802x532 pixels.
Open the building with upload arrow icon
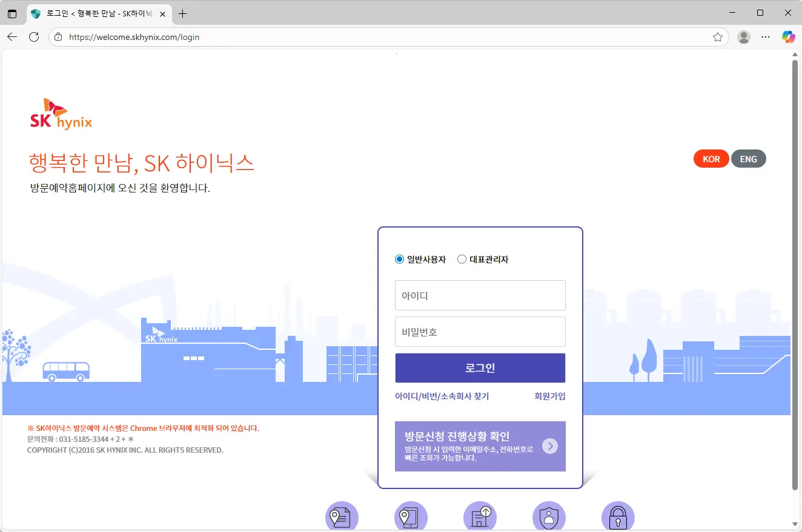(x=480, y=516)
